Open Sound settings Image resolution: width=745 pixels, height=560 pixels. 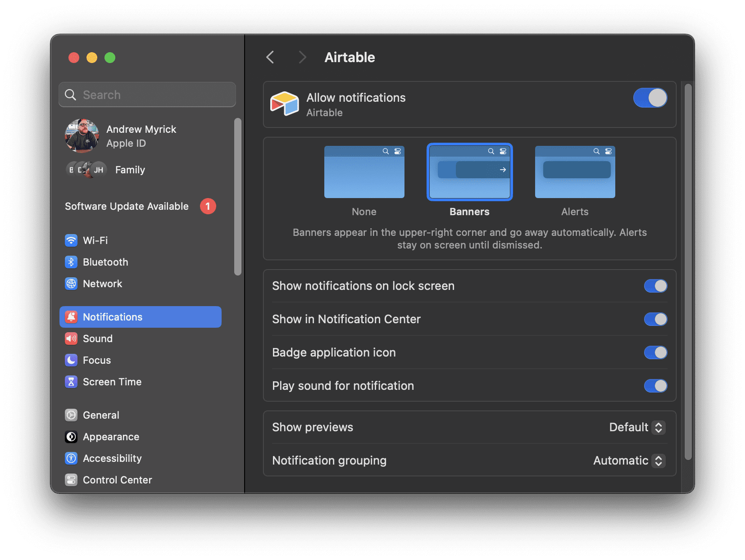click(x=141, y=339)
